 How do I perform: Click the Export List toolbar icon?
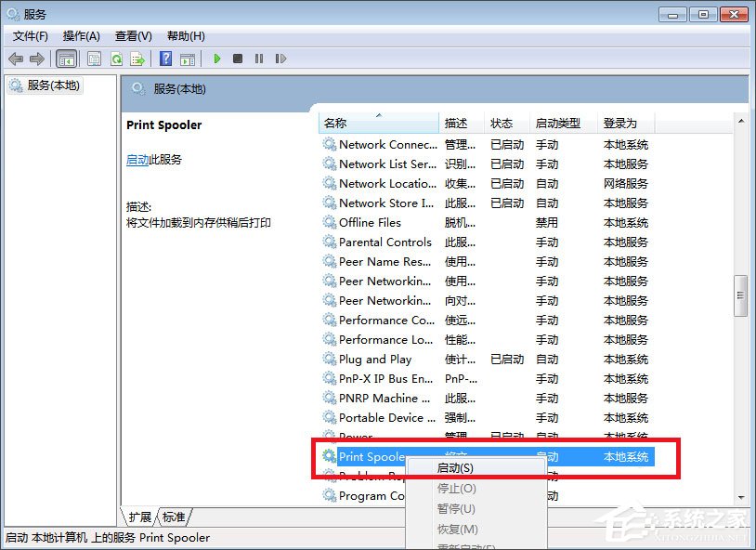coord(137,58)
